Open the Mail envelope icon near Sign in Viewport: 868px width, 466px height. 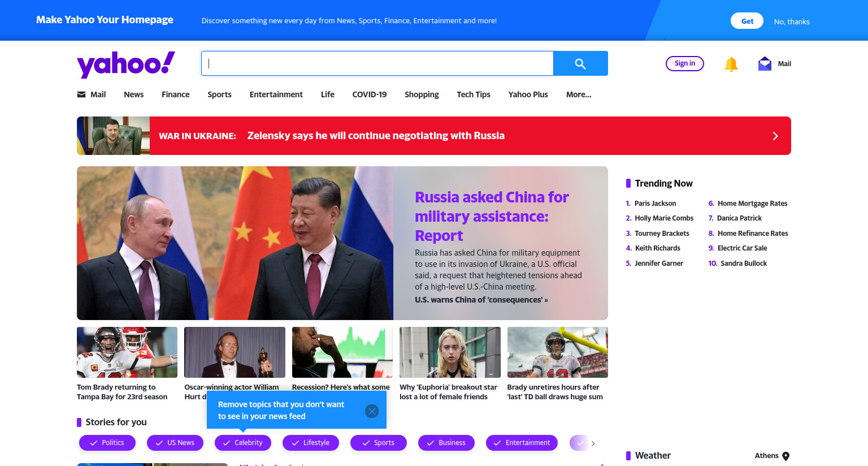(765, 63)
